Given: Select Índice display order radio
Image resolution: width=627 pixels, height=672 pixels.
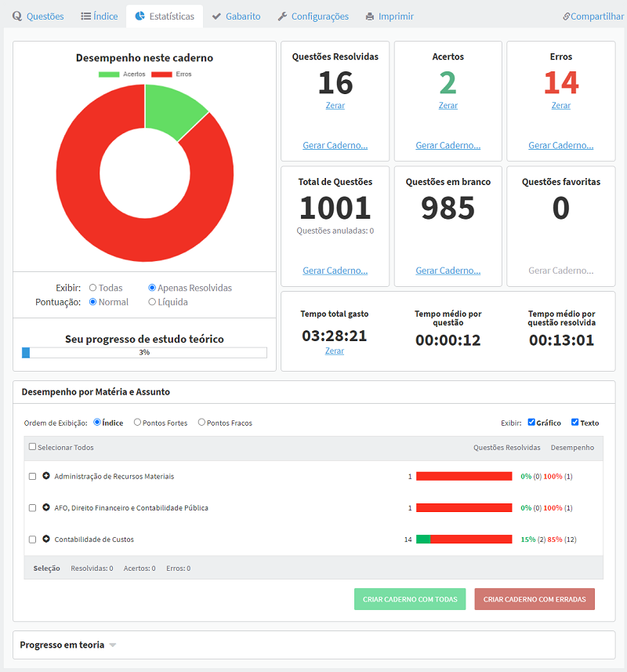Looking at the screenshot, I should pyautogui.click(x=97, y=422).
